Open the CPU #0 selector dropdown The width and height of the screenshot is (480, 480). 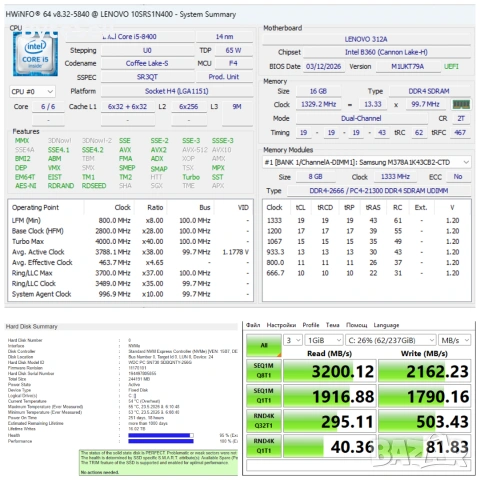tap(32, 92)
